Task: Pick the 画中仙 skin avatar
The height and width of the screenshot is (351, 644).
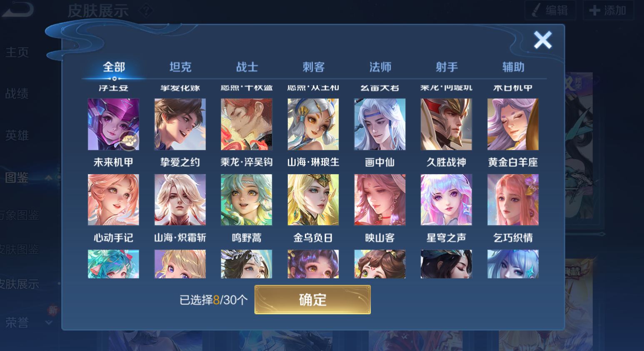Action: tap(379, 124)
